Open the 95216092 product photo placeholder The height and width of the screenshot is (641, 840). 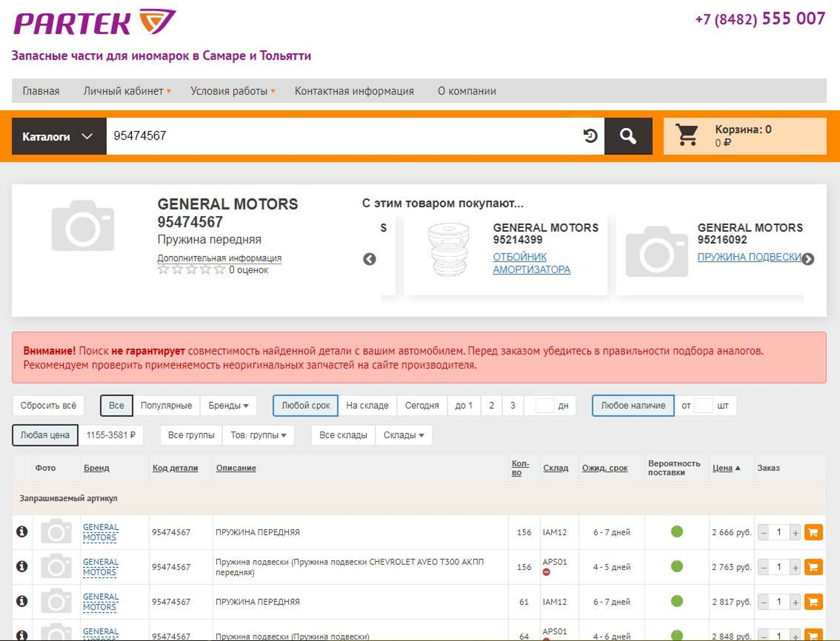click(657, 251)
